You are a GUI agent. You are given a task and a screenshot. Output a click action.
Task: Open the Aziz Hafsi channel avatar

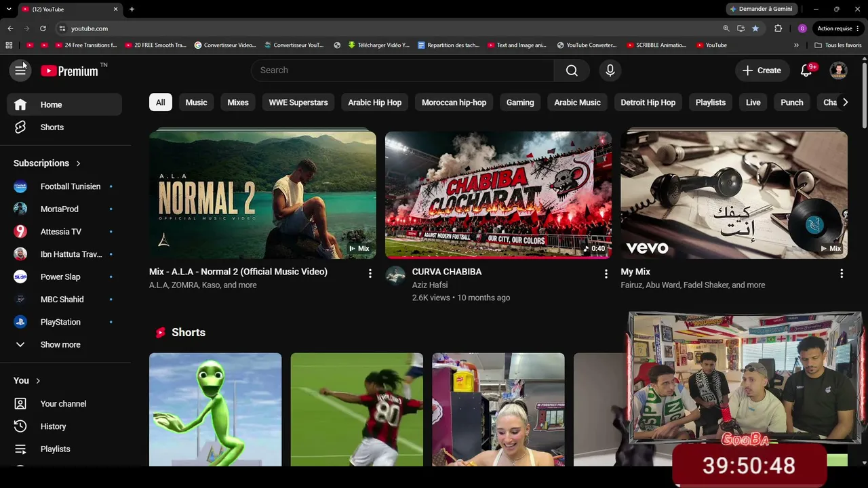tap(395, 276)
